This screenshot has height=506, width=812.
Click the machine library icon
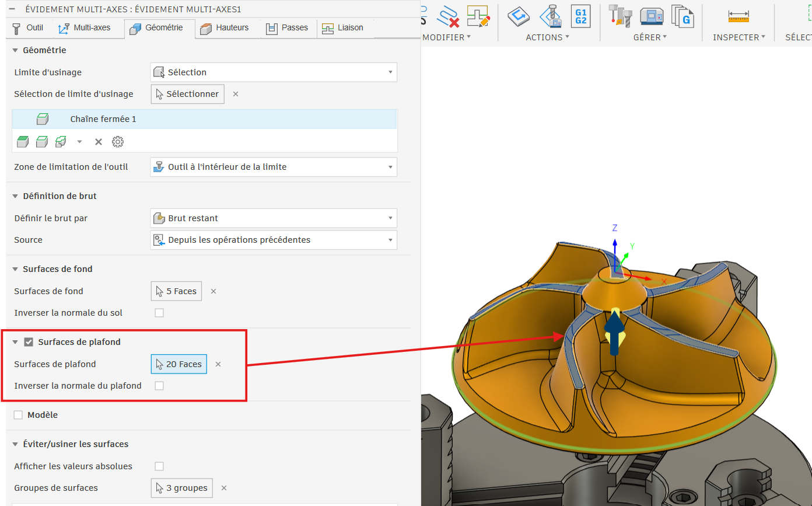(x=651, y=16)
